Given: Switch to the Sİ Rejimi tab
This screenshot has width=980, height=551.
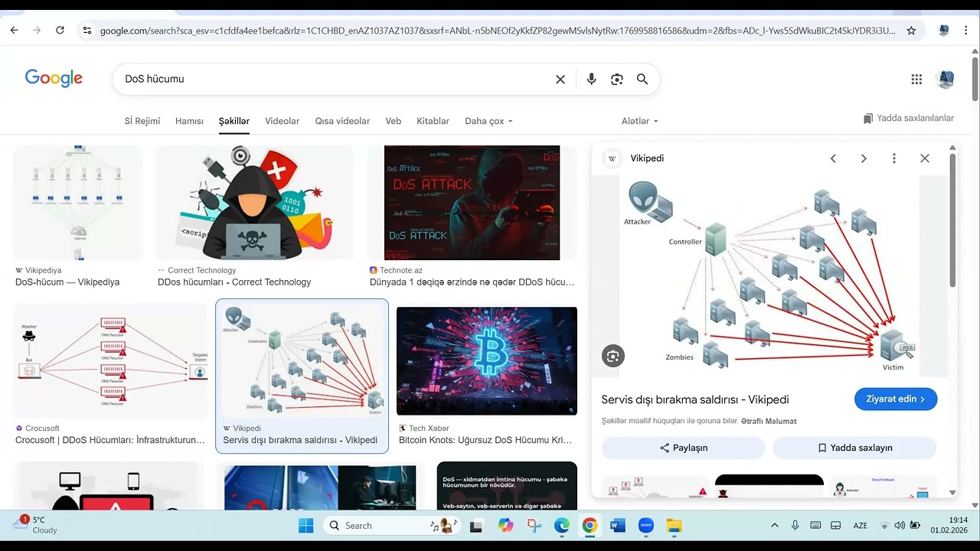Looking at the screenshot, I should pos(142,121).
